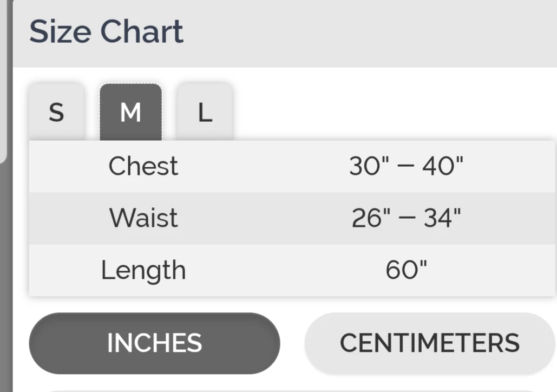This screenshot has width=557, height=392.
Task: Switch units to CENTIMETERS
Action: click(430, 343)
